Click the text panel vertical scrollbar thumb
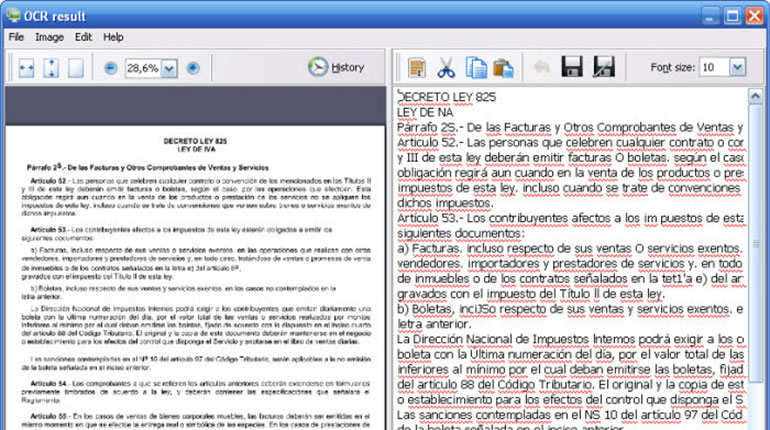This screenshot has width=770, height=430. coord(755,243)
